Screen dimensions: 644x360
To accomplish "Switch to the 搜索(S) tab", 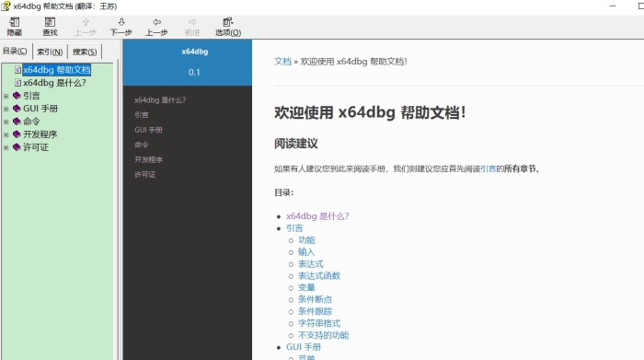I will pos(85,52).
